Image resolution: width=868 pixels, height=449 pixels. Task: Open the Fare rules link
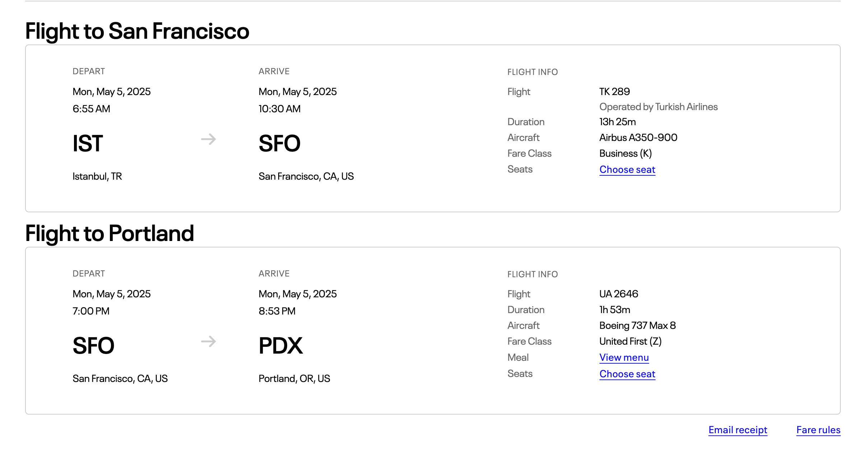pyautogui.click(x=818, y=430)
